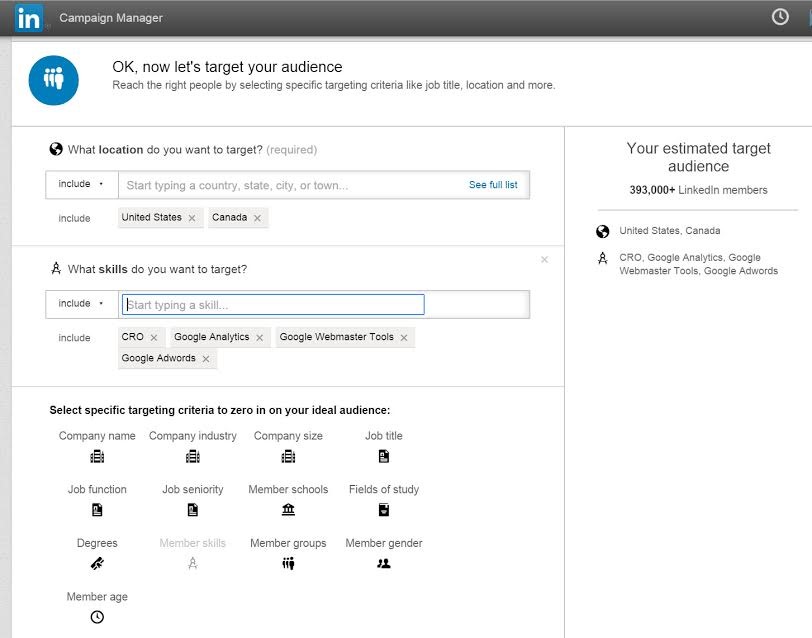Select Member schools building icon
Viewport: 812px width, 638px height.
(x=288, y=510)
